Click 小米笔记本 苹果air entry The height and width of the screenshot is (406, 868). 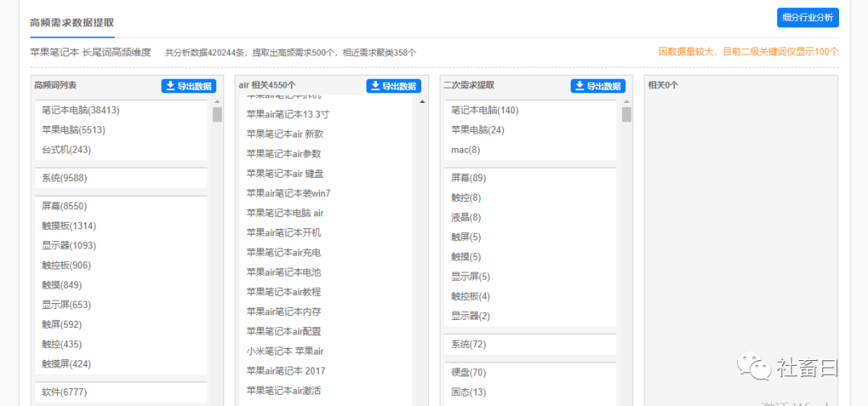tap(285, 351)
